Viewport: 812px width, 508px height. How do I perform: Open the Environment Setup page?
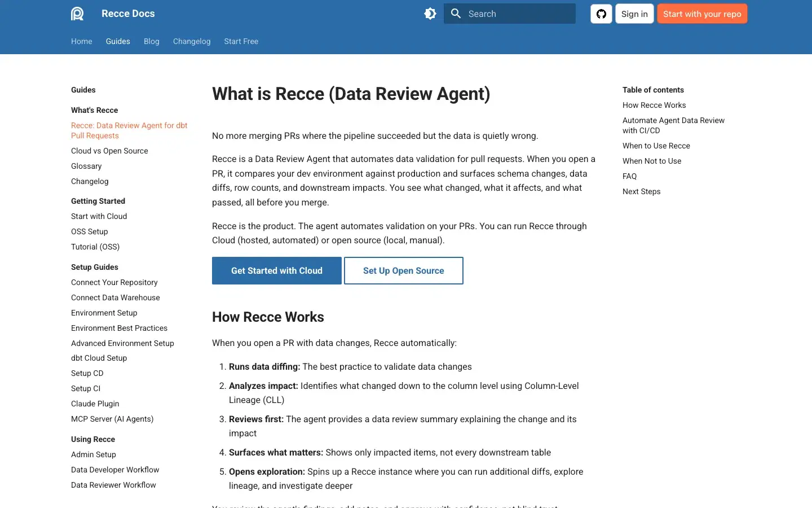[104, 313]
